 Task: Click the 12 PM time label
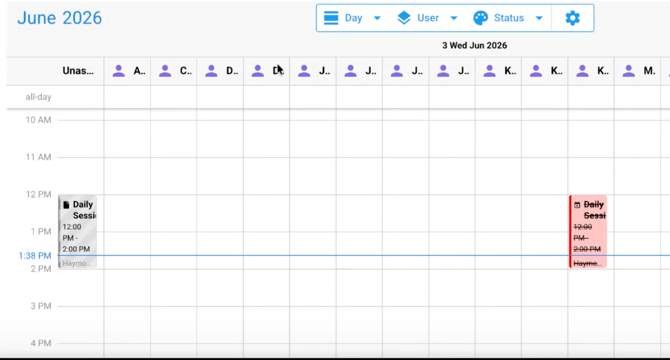pyautogui.click(x=38, y=194)
